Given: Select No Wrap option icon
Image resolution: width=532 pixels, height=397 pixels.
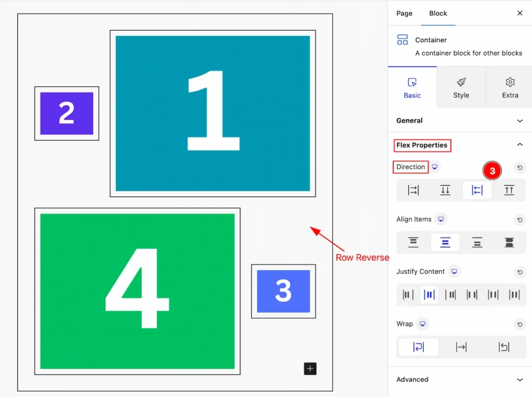Looking at the screenshot, I should (x=461, y=347).
